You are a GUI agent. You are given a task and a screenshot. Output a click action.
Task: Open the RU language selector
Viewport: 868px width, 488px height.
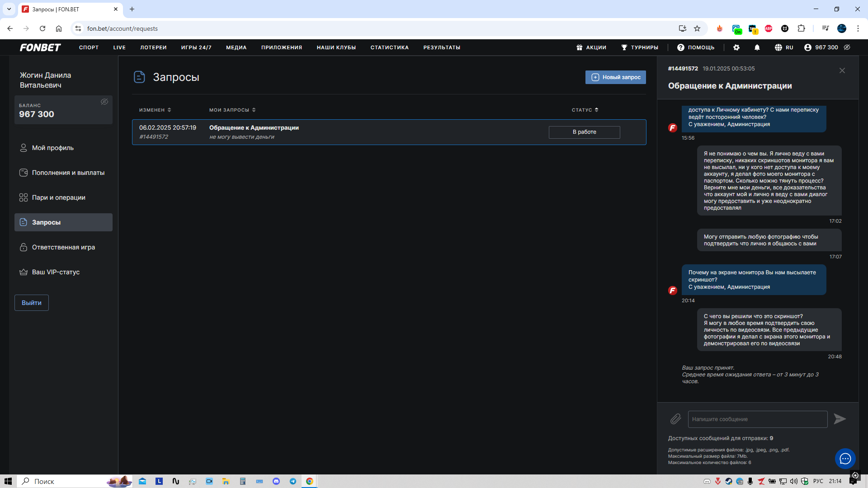coord(784,47)
